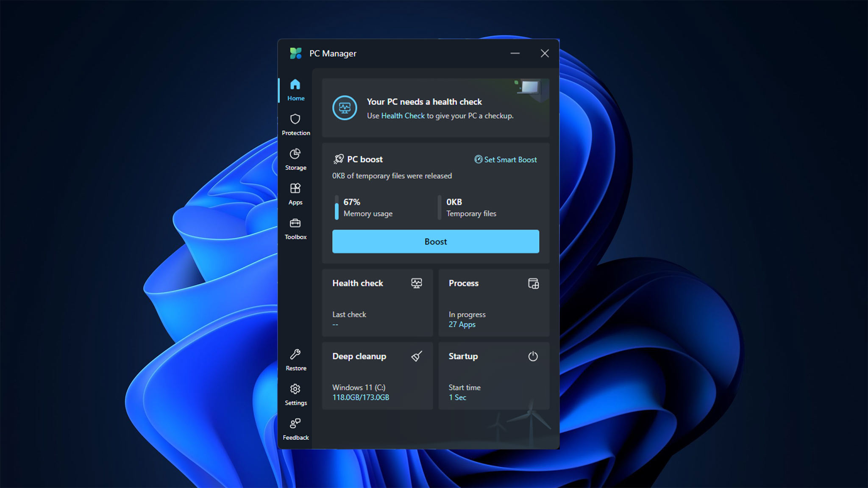
Task: Click the 27 Apps process count
Action: coord(462,324)
